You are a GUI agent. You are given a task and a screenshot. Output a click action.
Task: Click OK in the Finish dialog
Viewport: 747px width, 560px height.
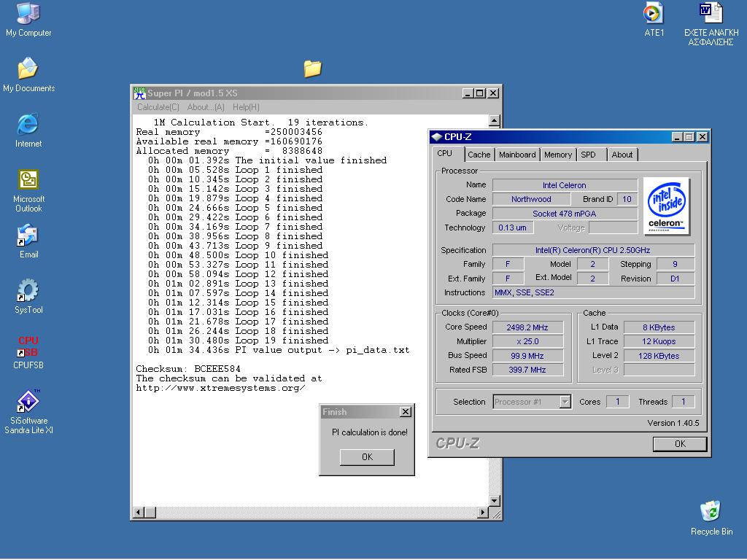pos(367,457)
